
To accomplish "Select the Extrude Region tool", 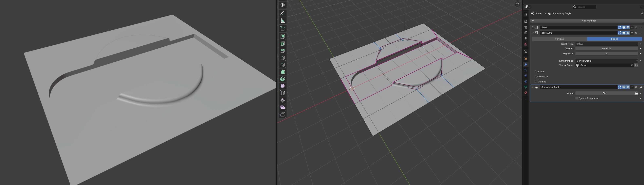I will click(282, 37).
